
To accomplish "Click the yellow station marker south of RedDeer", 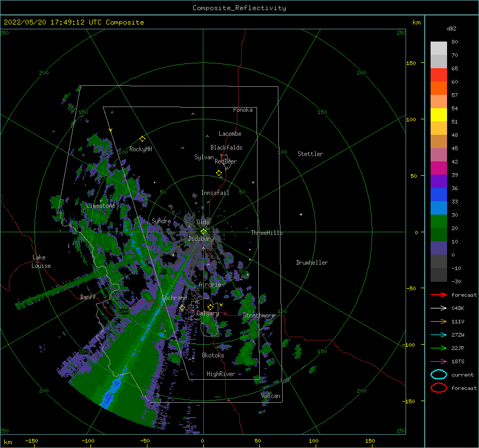I will [x=219, y=173].
